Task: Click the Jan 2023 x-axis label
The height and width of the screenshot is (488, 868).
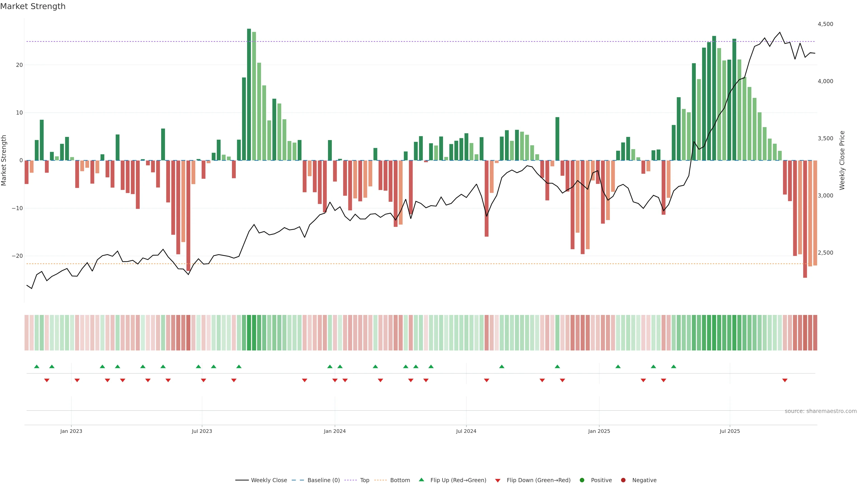Action: (71, 431)
